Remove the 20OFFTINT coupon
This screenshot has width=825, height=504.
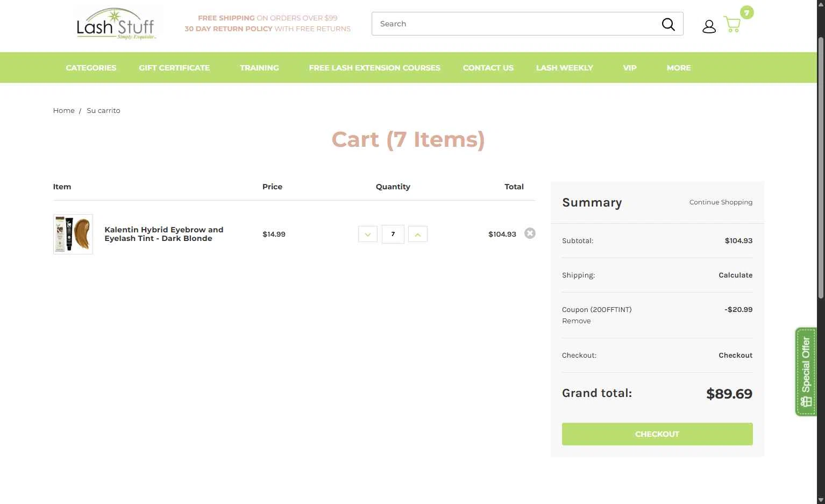click(x=576, y=321)
